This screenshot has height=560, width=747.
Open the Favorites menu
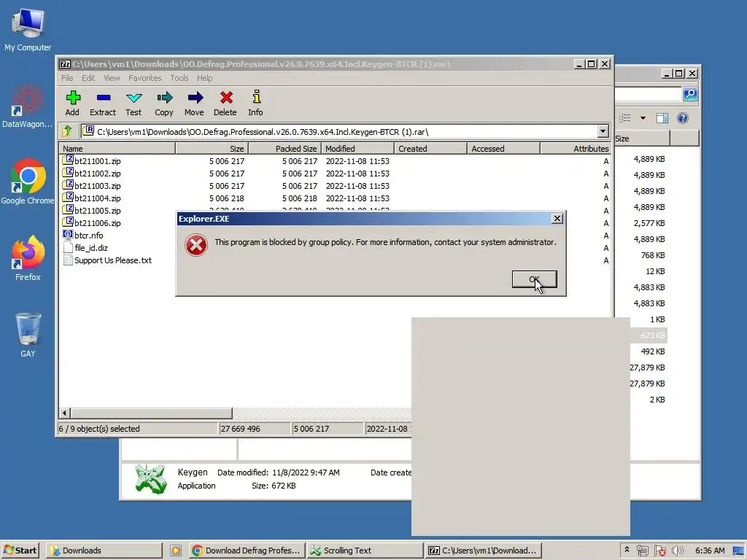[145, 78]
